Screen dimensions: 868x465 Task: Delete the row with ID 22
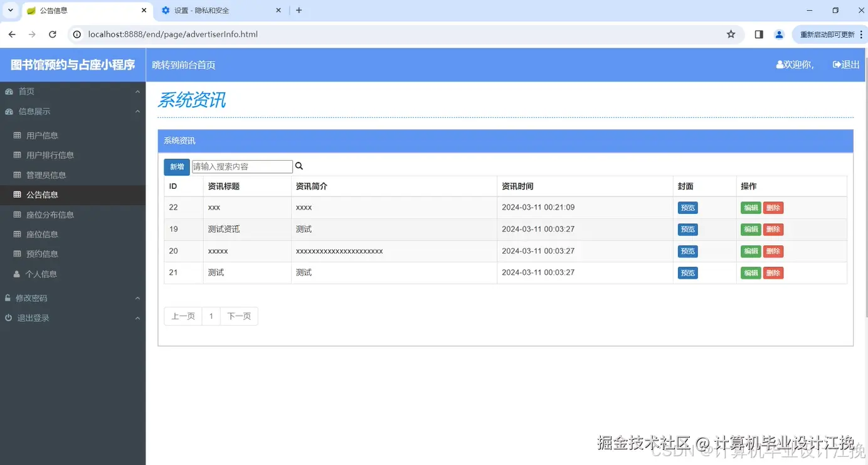point(773,208)
